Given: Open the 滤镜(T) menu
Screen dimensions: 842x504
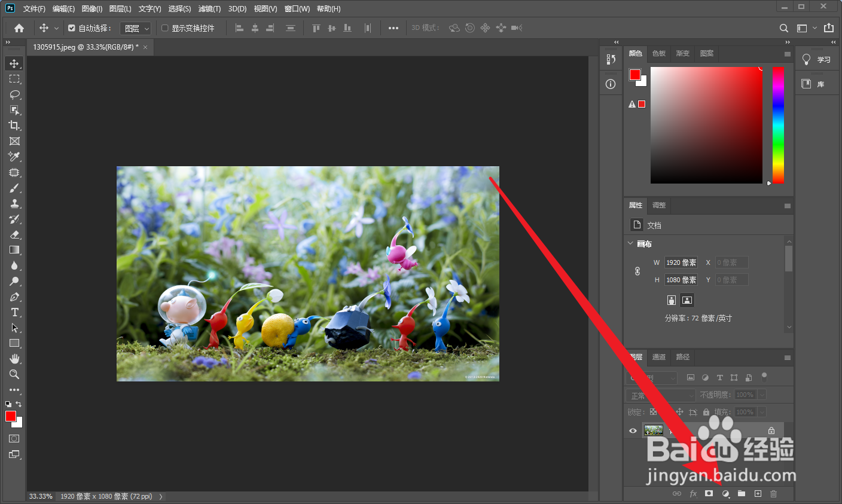Looking at the screenshot, I should [209, 9].
